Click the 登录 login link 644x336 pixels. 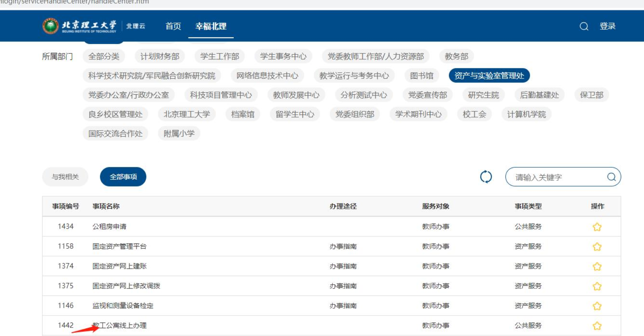coord(607,26)
